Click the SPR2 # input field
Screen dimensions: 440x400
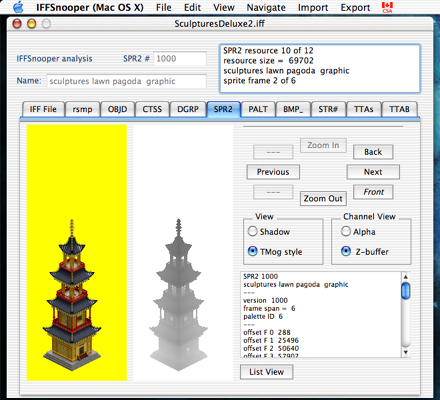pos(180,59)
